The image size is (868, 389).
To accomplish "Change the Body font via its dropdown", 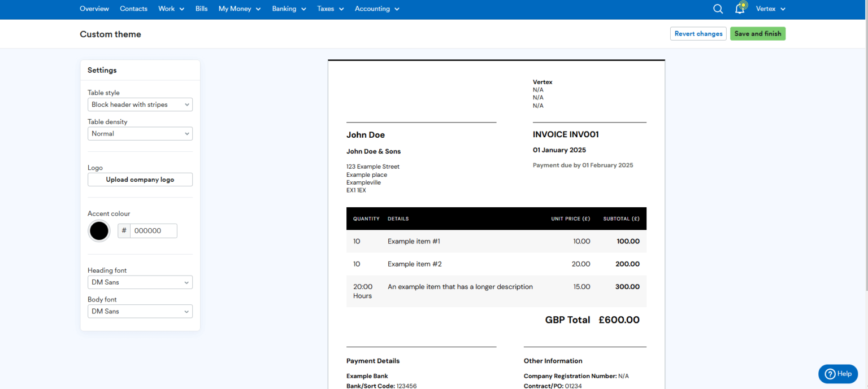I will (140, 311).
